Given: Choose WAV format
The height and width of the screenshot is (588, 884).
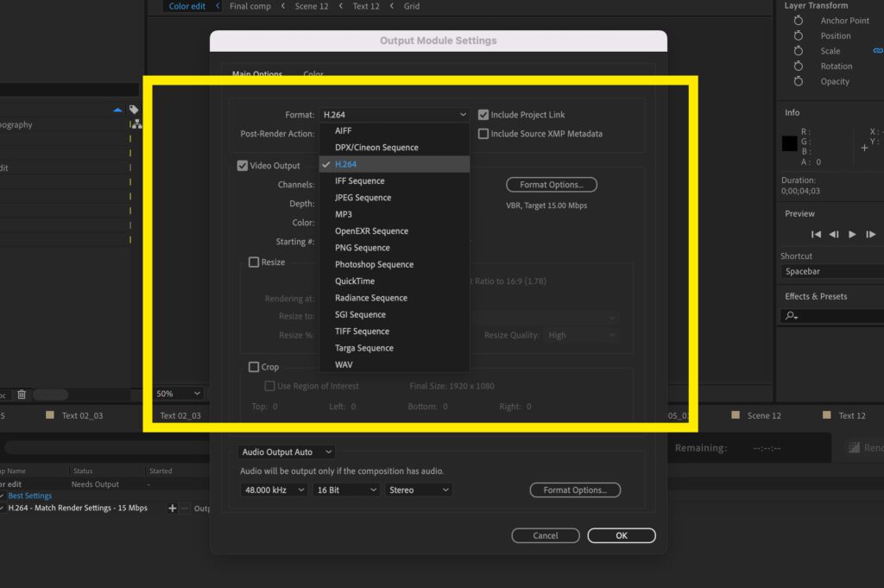Looking at the screenshot, I should (x=394, y=364).
